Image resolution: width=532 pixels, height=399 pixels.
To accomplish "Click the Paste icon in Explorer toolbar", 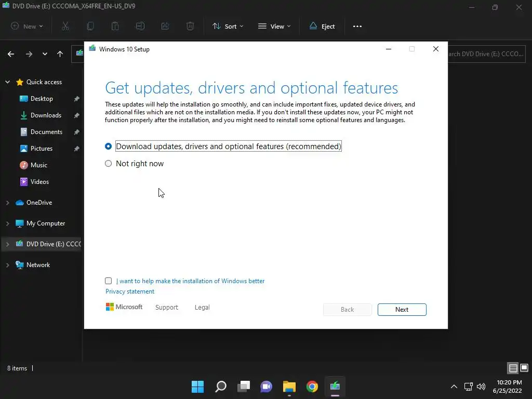I will (x=115, y=26).
